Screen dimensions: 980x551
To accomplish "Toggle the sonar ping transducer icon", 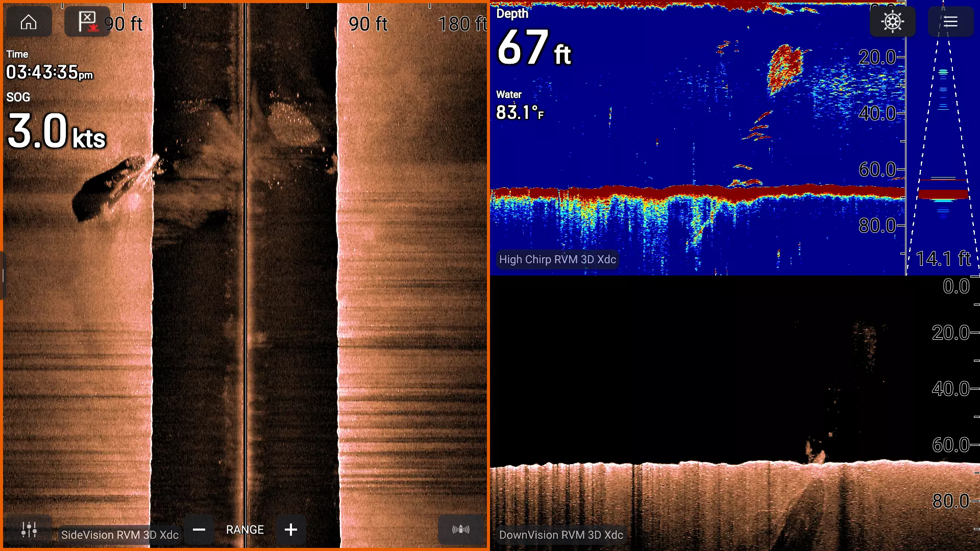I will pos(460,530).
